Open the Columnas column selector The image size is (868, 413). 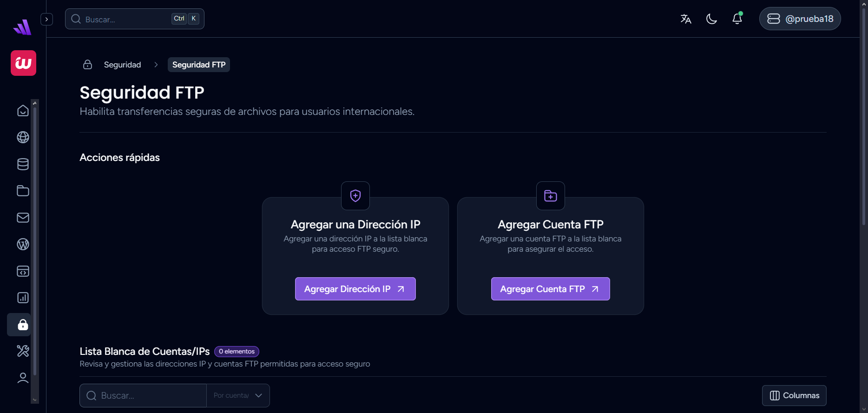pos(794,395)
